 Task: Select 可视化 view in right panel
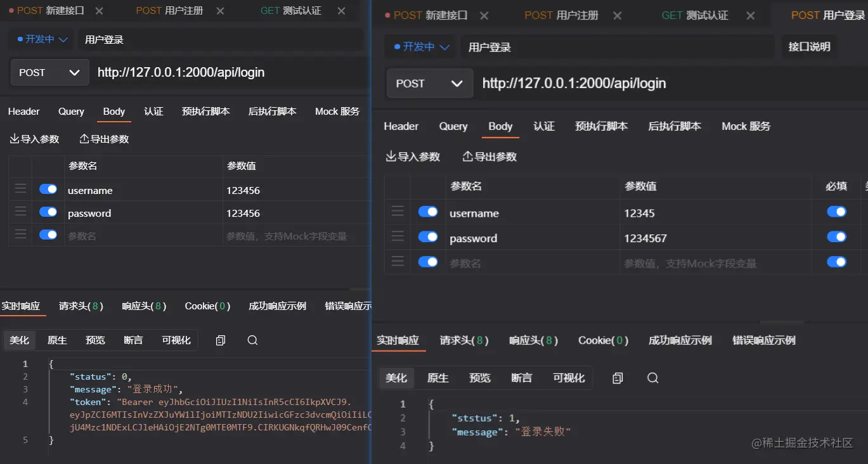click(569, 378)
